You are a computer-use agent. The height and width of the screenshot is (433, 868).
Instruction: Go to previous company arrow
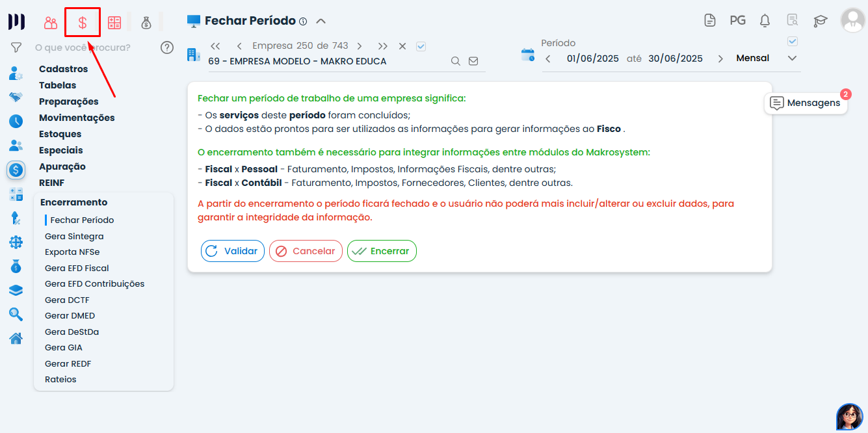(x=239, y=46)
